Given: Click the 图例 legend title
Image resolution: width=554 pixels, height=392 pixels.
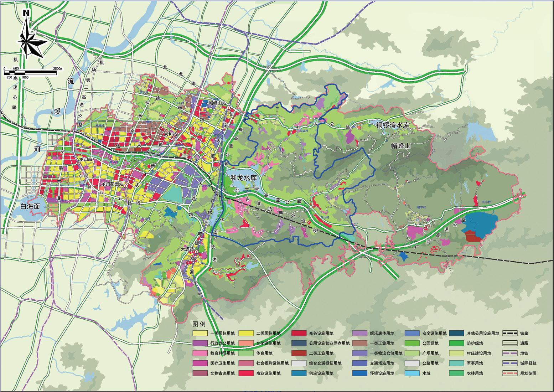Looking at the screenshot, I should coord(199,324).
